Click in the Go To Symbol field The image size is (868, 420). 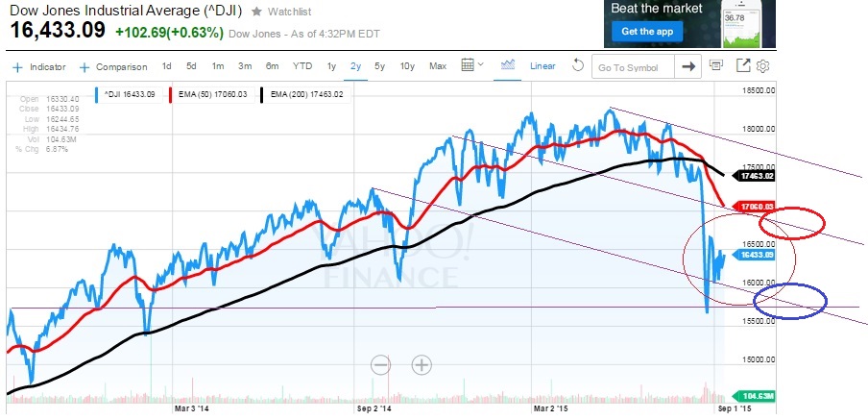[x=632, y=67]
